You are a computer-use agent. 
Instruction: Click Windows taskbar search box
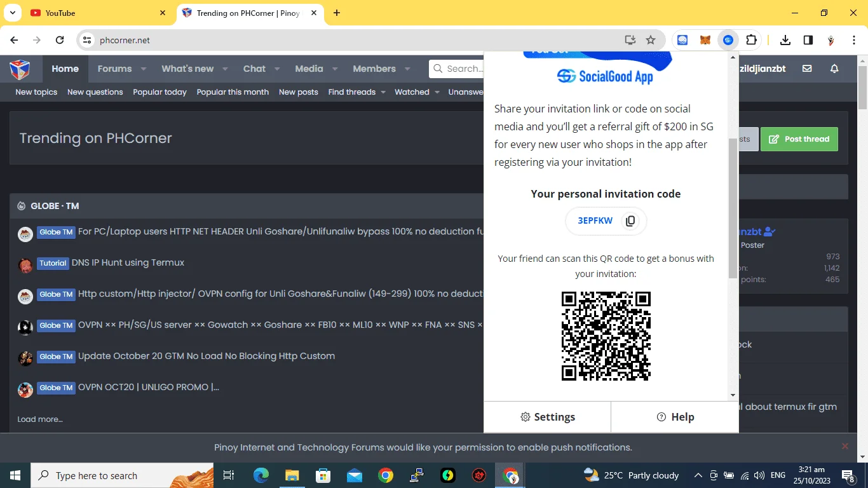point(122,475)
